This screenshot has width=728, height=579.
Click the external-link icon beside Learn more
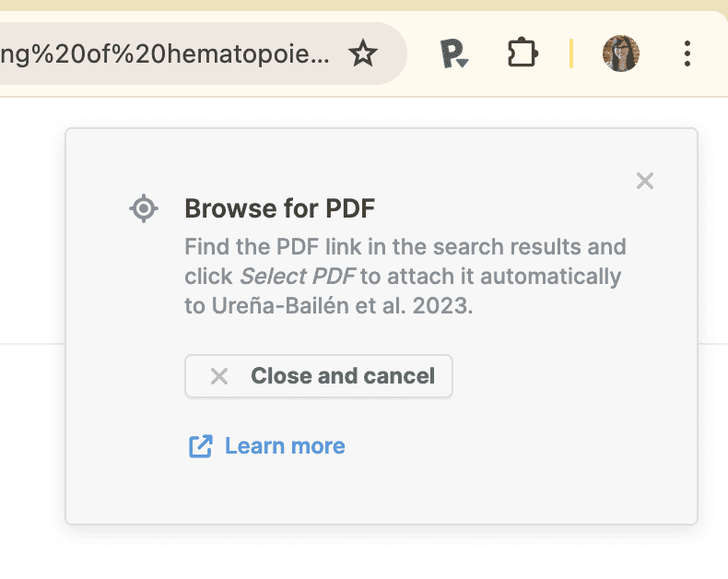[200, 446]
